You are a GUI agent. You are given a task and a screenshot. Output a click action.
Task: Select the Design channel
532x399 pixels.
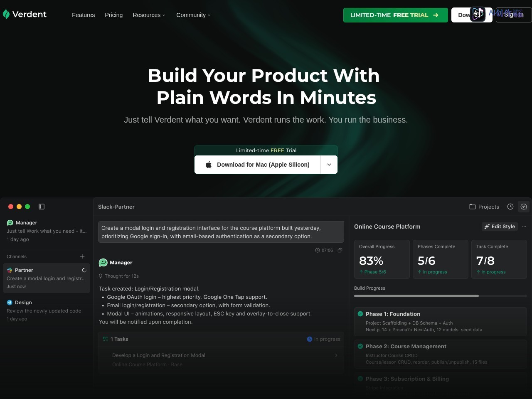(x=47, y=310)
